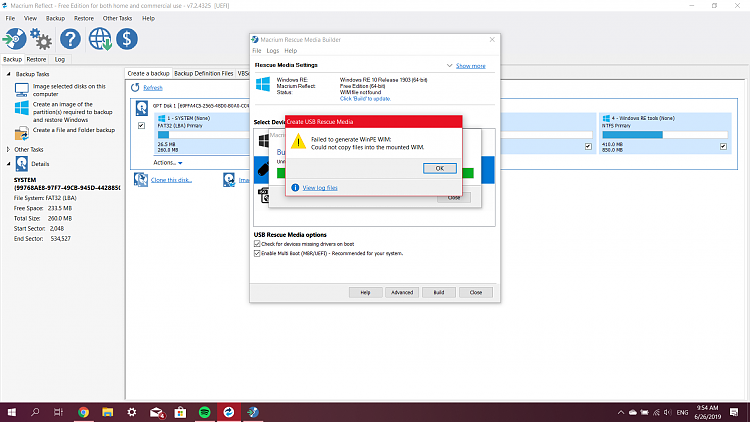Open the Help menu in main window

click(148, 18)
